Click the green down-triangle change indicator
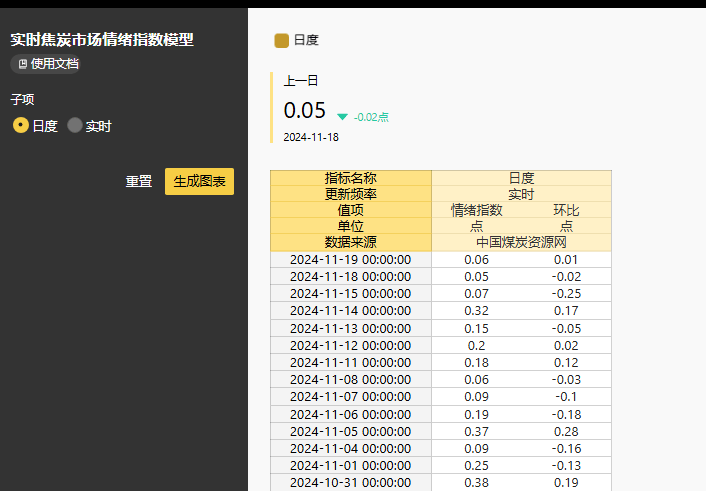Image resolution: width=706 pixels, height=491 pixels. coord(343,117)
